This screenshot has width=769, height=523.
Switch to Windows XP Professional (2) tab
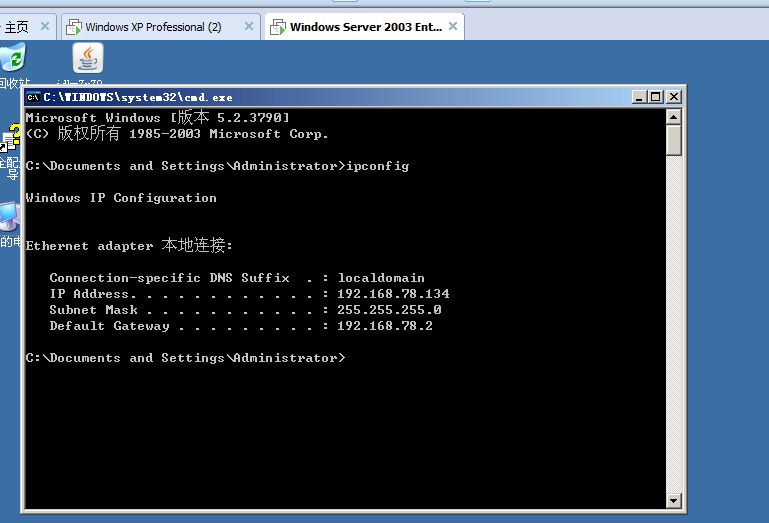tap(152, 27)
